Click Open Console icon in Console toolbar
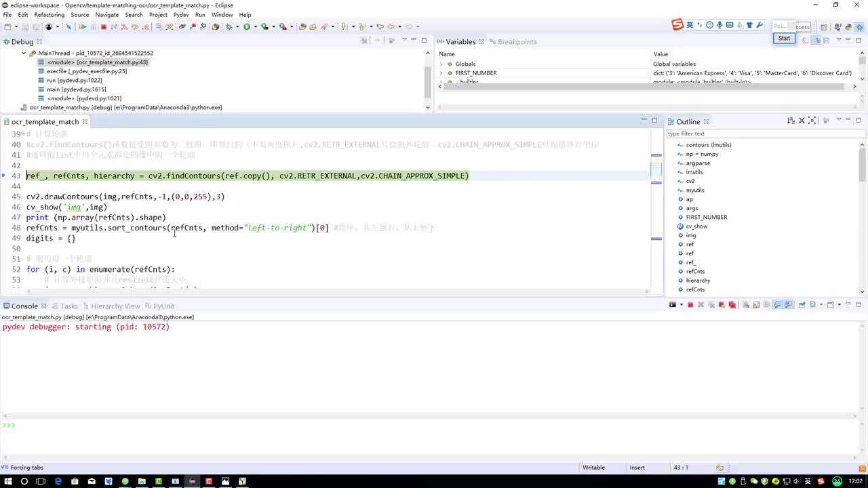Image resolution: width=868 pixels, height=488 pixels. [830, 305]
